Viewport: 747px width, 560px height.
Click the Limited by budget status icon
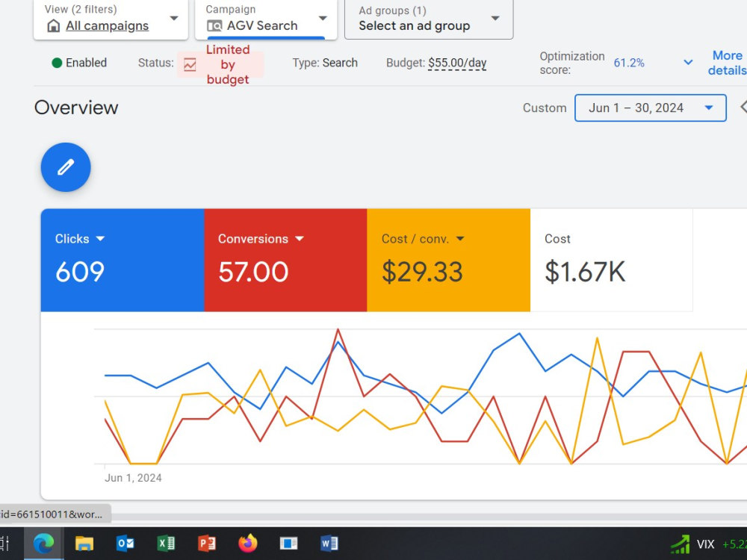[190, 64]
